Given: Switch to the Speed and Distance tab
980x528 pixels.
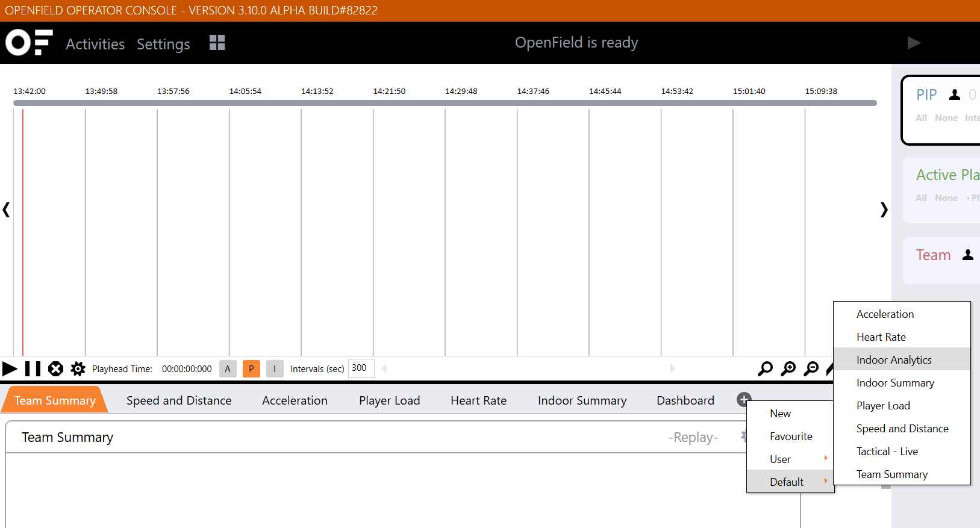Looking at the screenshot, I should 179,400.
